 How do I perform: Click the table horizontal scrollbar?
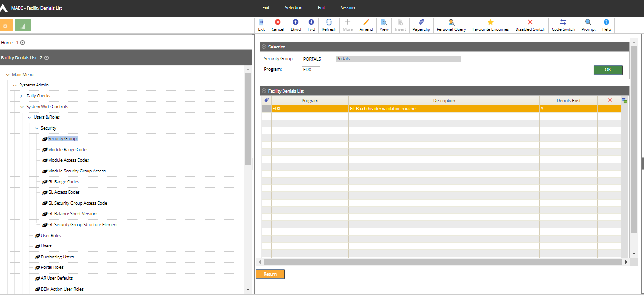(x=442, y=262)
